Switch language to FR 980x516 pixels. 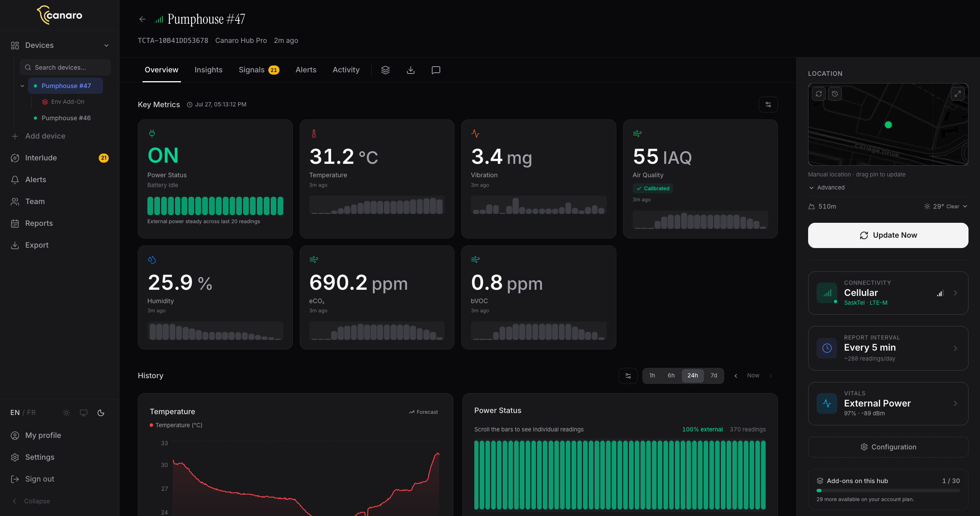(x=31, y=413)
